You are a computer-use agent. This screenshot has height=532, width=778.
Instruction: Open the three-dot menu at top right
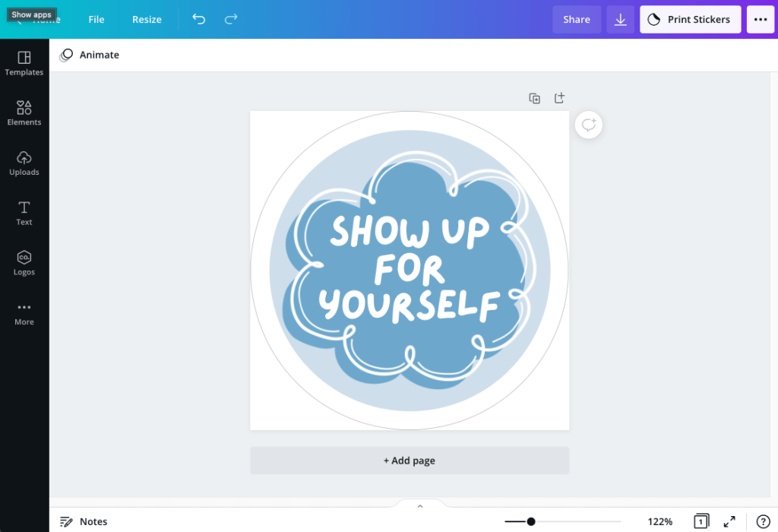click(760, 20)
